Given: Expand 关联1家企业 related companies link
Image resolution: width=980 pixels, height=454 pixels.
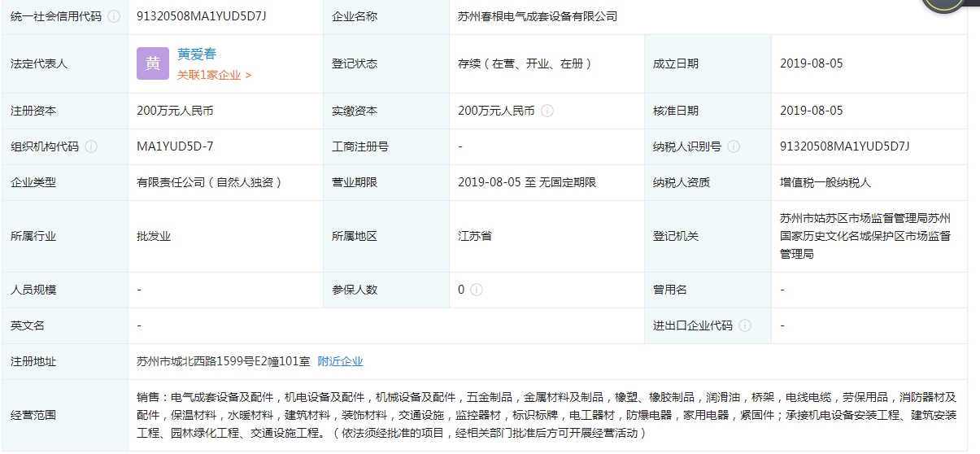Looking at the screenshot, I should pyautogui.click(x=214, y=75).
